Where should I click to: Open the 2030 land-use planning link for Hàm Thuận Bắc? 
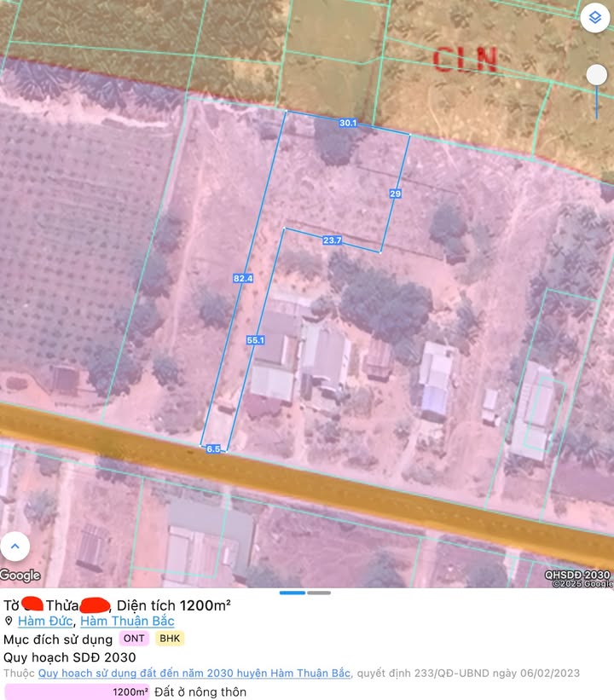[194, 674]
